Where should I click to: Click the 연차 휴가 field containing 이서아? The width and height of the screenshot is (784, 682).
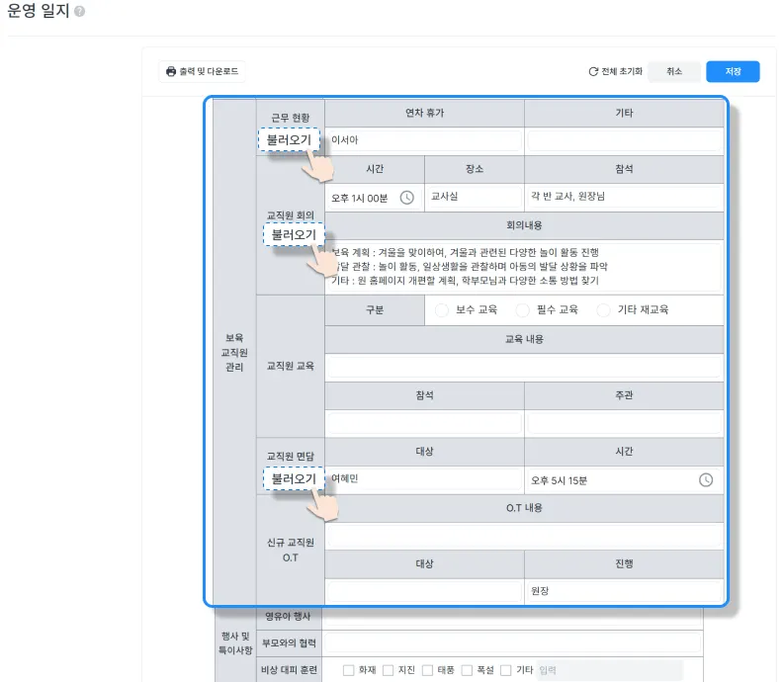424,140
